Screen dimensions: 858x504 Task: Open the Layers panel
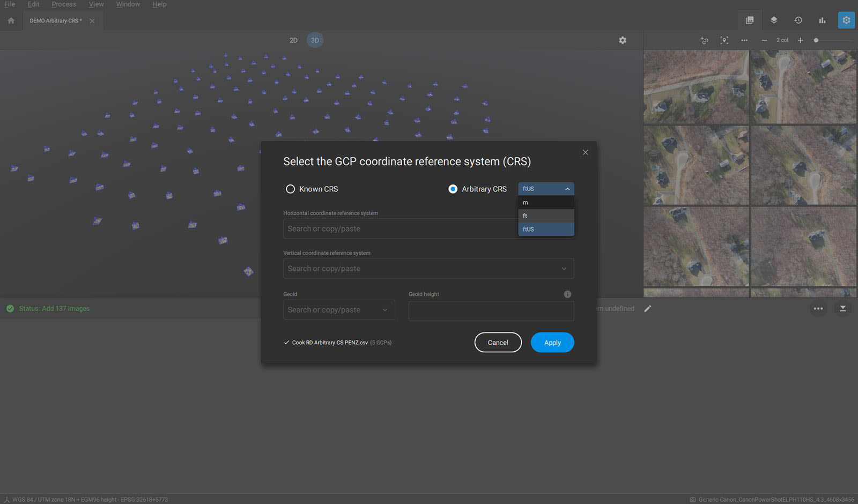[774, 20]
